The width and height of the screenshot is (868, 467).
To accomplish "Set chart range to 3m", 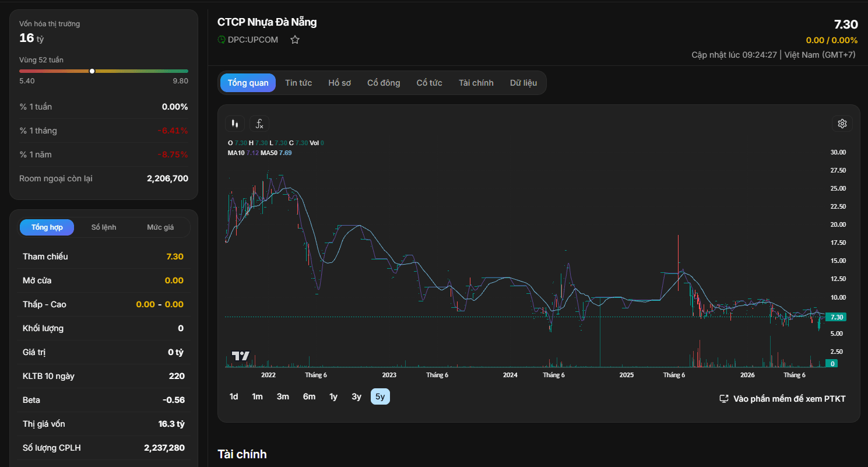I will tap(283, 396).
